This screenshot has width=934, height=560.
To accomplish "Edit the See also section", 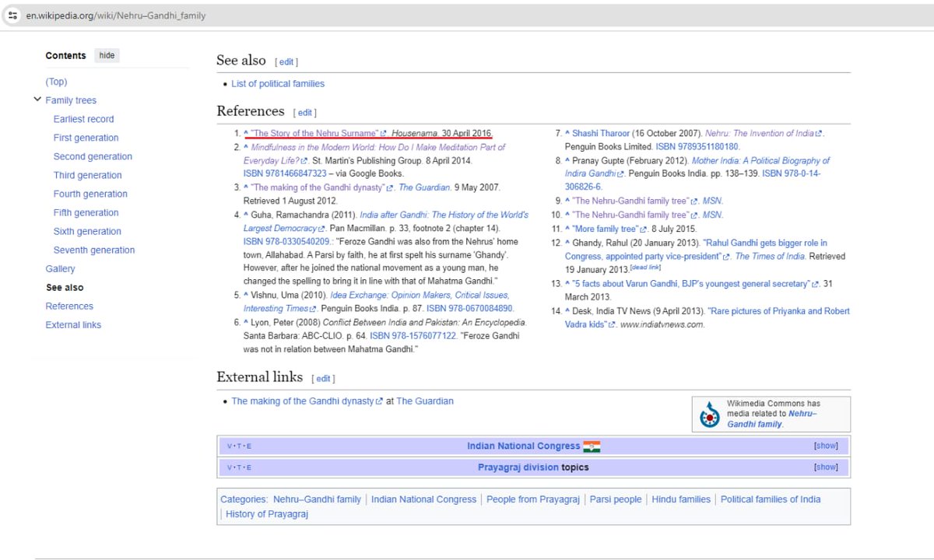I will (x=286, y=62).
